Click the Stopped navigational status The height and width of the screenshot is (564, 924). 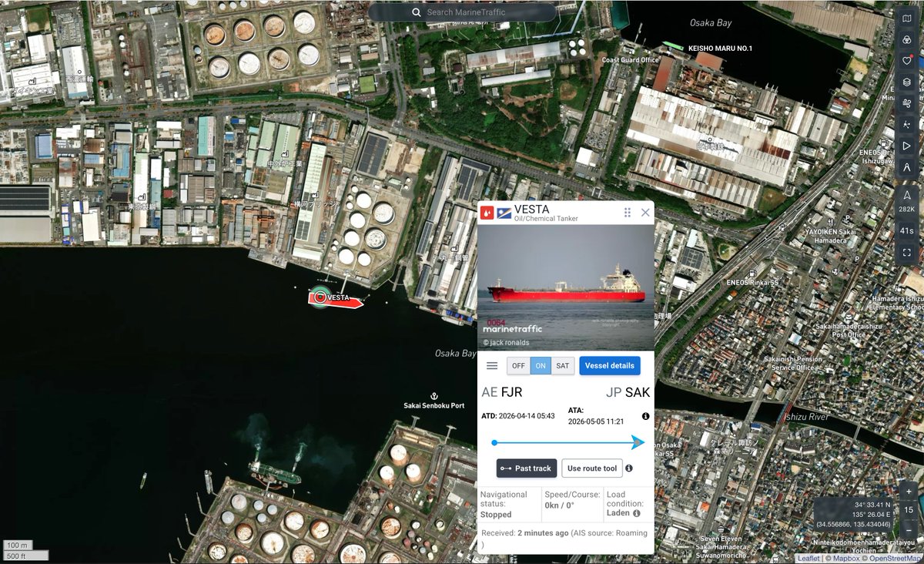coord(496,515)
